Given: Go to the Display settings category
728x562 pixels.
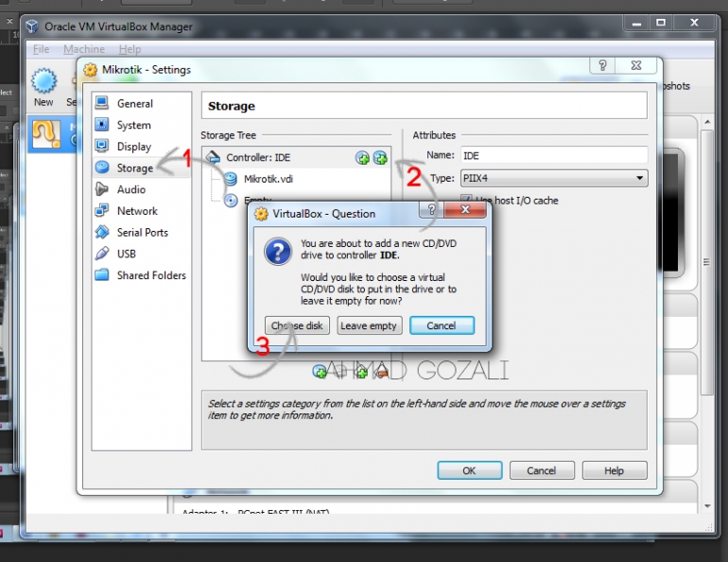Looking at the screenshot, I should 133,147.
